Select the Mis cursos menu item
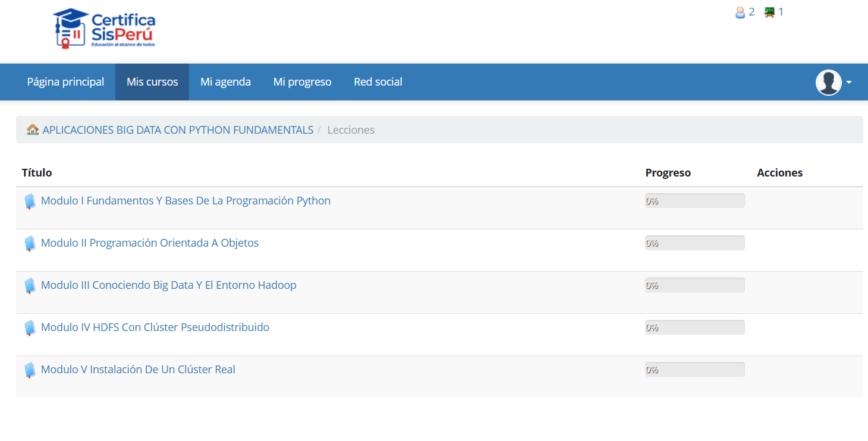Image resolution: width=868 pixels, height=441 pixels. tap(152, 82)
